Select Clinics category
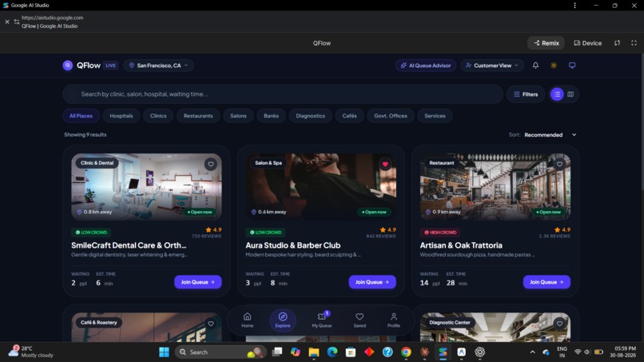This screenshot has width=644, height=362. (158, 116)
